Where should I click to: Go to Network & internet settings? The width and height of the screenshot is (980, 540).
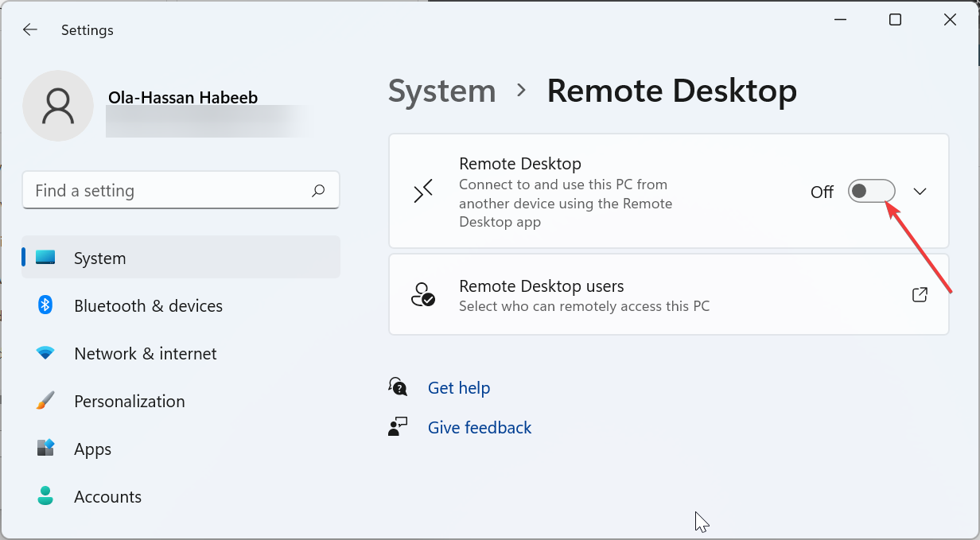pos(145,353)
